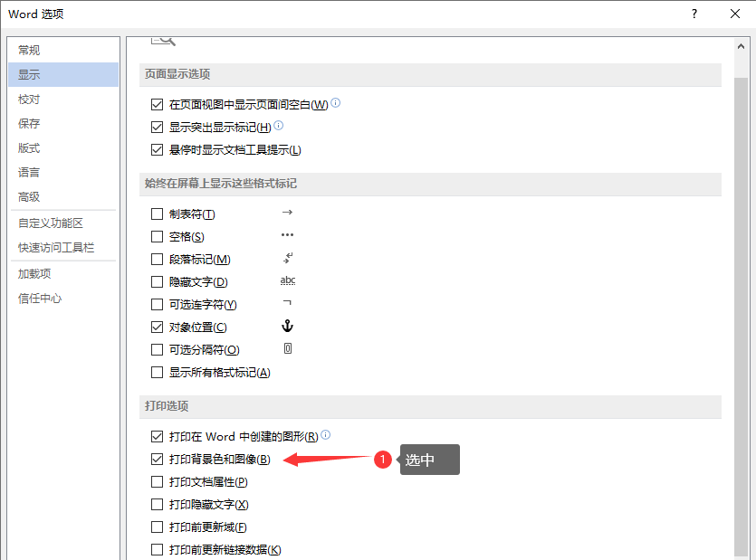This screenshot has height=560, width=756.
Task: Toggle 显示突出显示标记 checkbox
Action: [158, 127]
